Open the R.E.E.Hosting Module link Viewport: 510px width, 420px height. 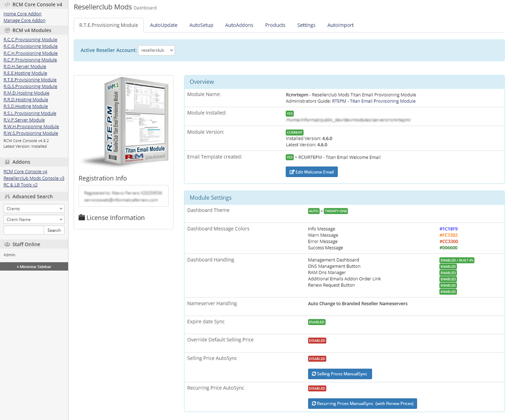(x=25, y=73)
